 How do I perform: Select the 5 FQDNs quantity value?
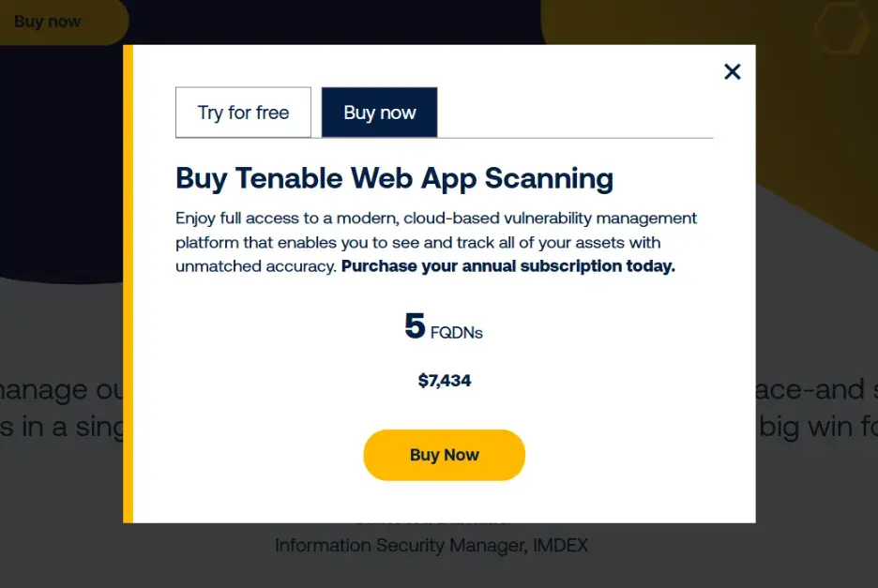tap(444, 327)
